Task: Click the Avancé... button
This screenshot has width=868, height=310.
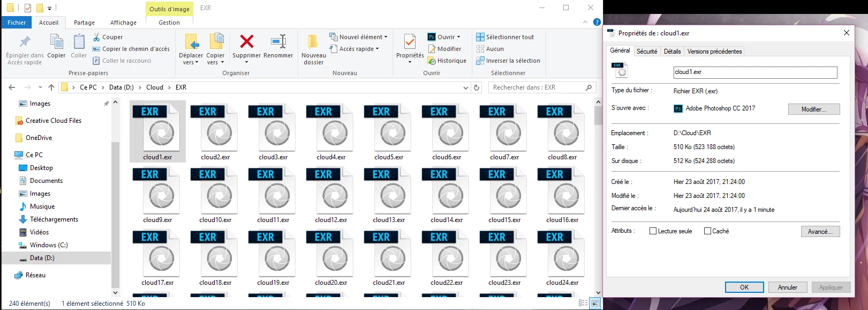Action: tap(820, 231)
